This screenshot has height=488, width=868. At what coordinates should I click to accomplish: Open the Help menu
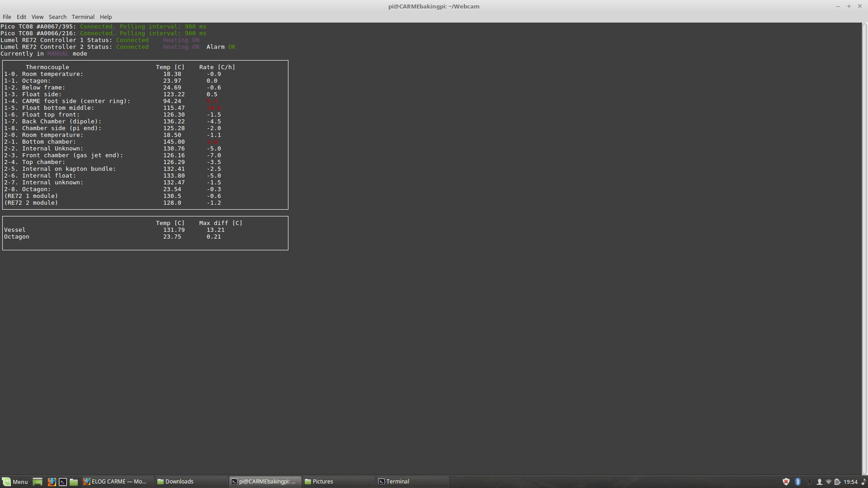[106, 17]
